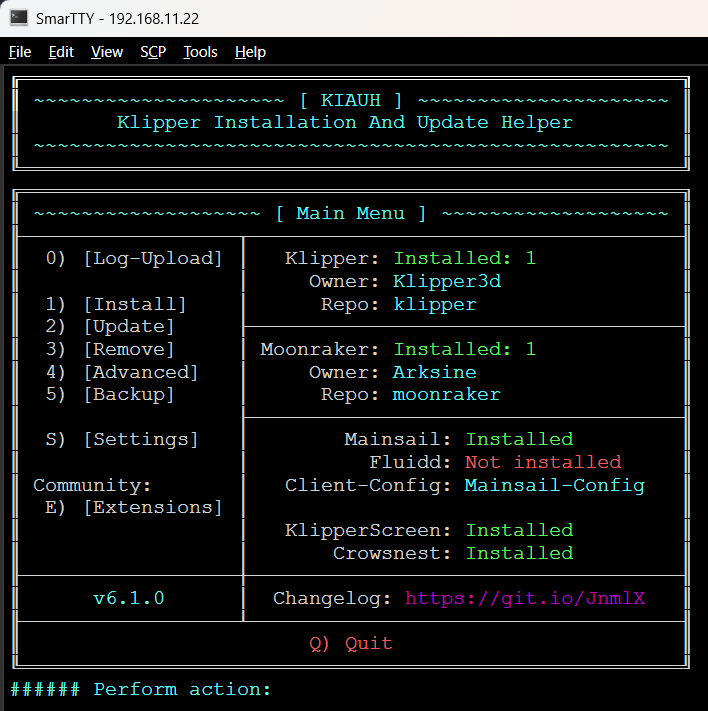Click the v6.1.0 version label
This screenshot has width=708, height=711.
pyautogui.click(x=128, y=599)
